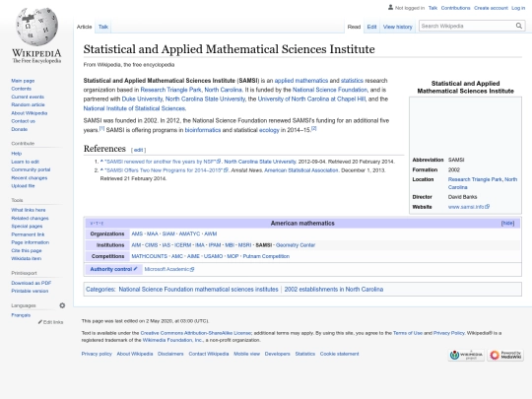Viewport: 532px width, 399px height.
Task: Open language settings gear icon
Action: [x=62, y=305]
